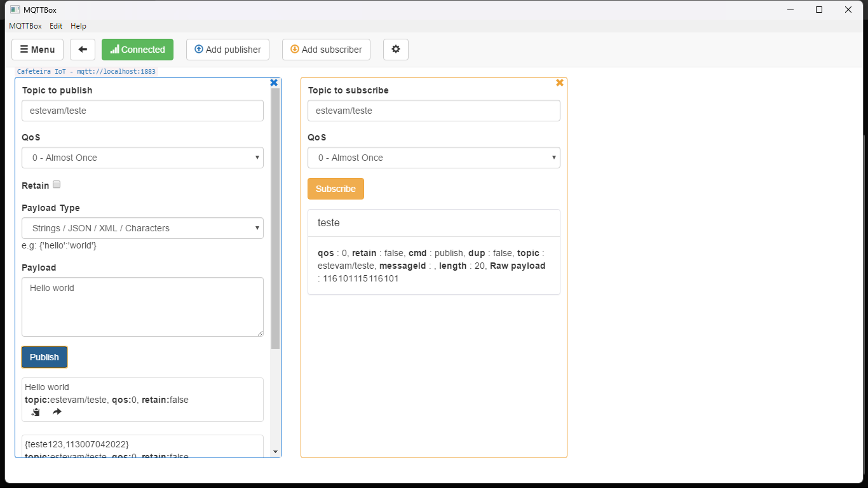The height and width of the screenshot is (488, 868).
Task: Open the Help menu
Action: coord(78,26)
